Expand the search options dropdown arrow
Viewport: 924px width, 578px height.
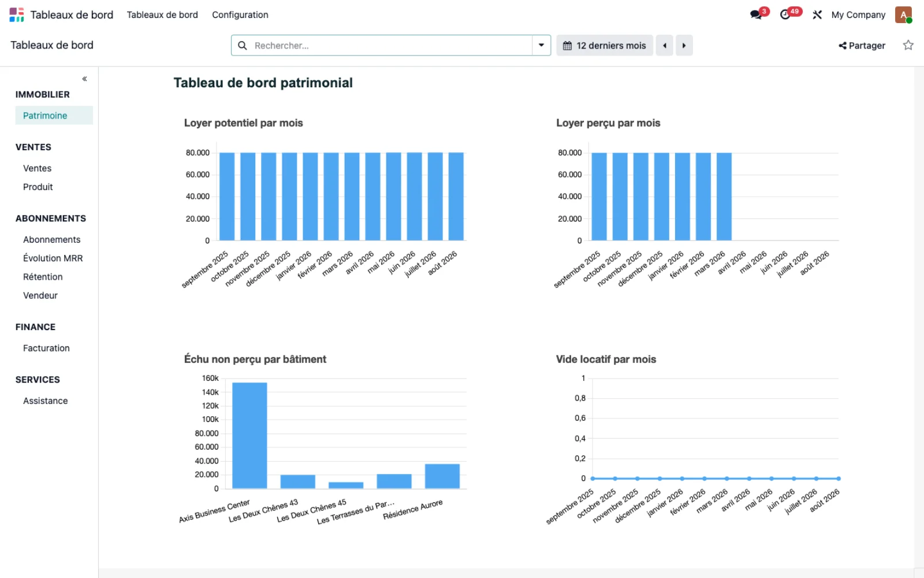541,45
